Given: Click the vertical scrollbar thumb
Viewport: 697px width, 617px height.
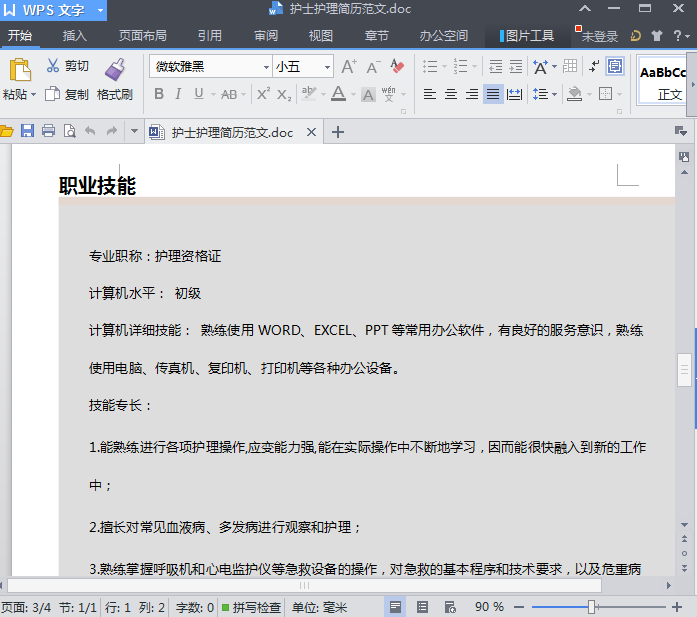Looking at the screenshot, I should (684, 370).
